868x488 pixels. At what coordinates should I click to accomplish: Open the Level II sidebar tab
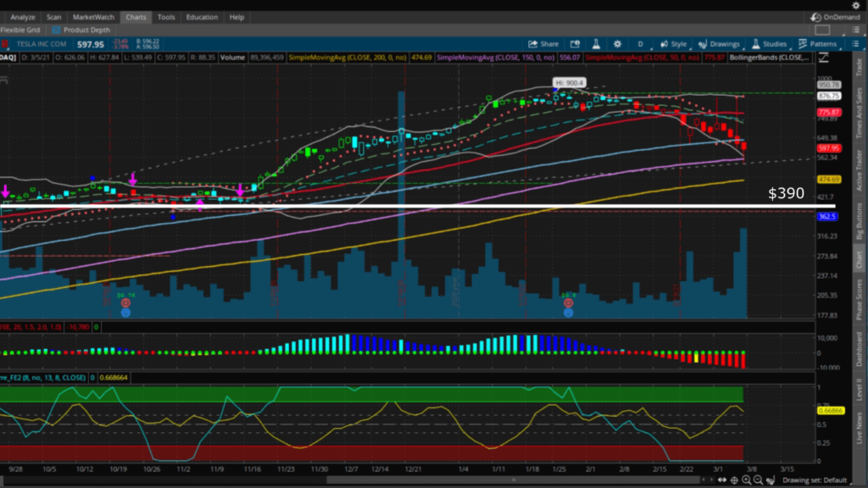pos(860,389)
